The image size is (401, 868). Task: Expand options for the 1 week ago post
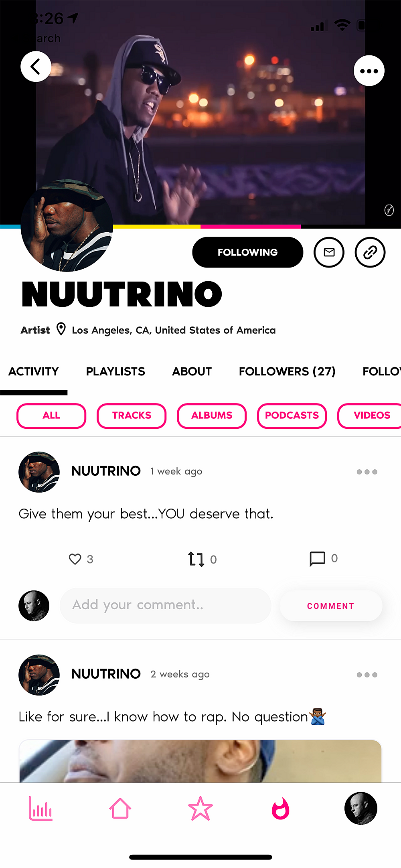[x=367, y=472]
